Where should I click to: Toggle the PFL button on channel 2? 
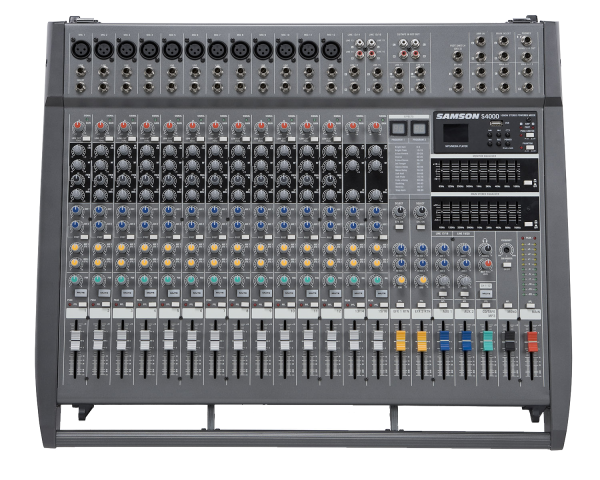click(x=106, y=304)
